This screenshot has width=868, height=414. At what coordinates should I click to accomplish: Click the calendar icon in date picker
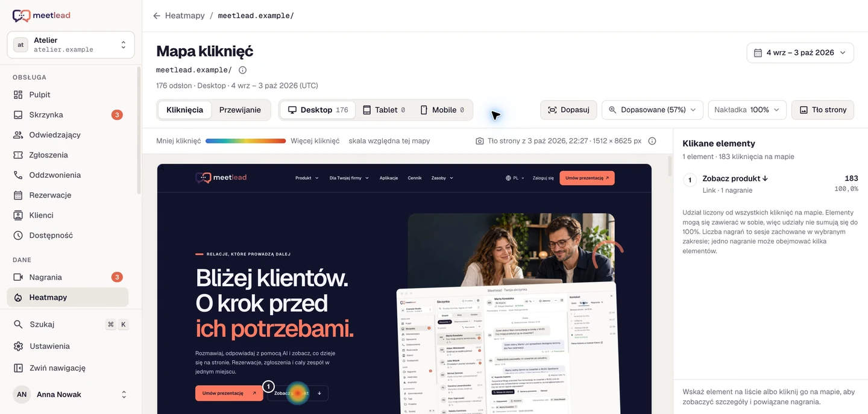coord(758,52)
